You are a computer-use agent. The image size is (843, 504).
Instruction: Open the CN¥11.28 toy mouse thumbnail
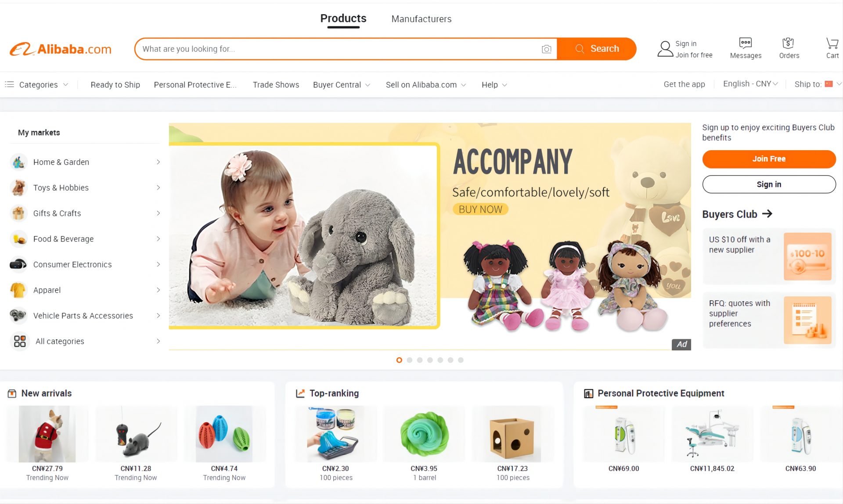click(136, 434)
